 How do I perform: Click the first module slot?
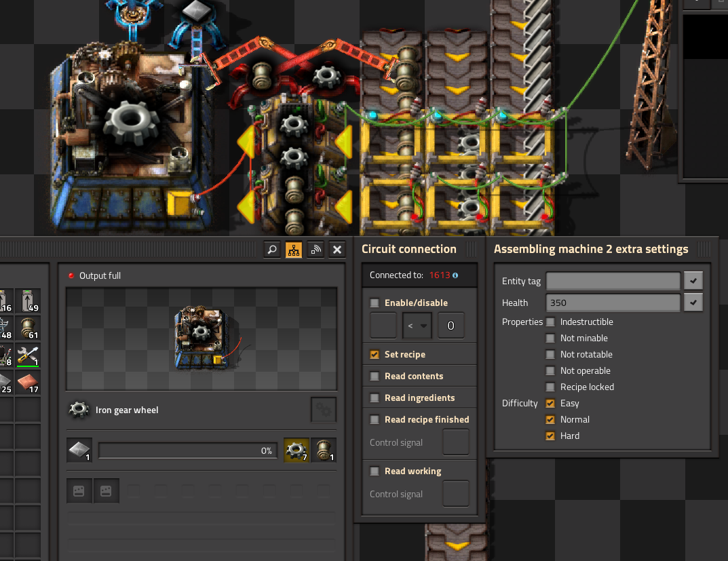tap(79, 491)
